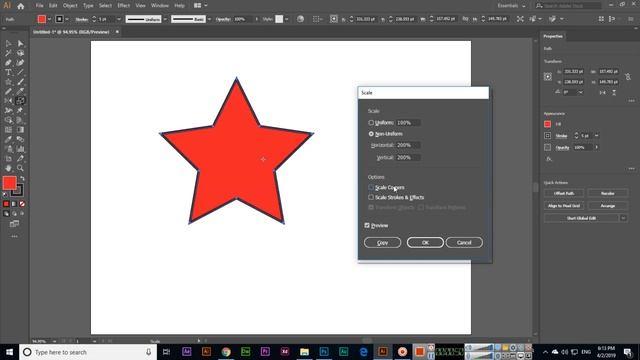
Task: Select the Paintbrush tool
Action: 20,82
